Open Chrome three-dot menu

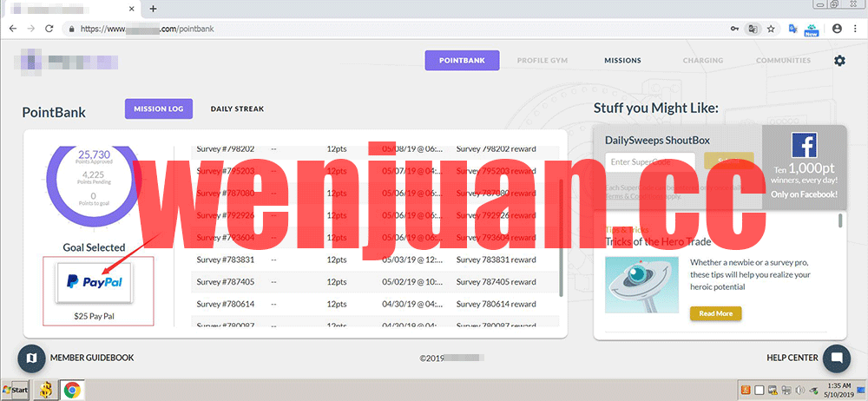(855, 29)
